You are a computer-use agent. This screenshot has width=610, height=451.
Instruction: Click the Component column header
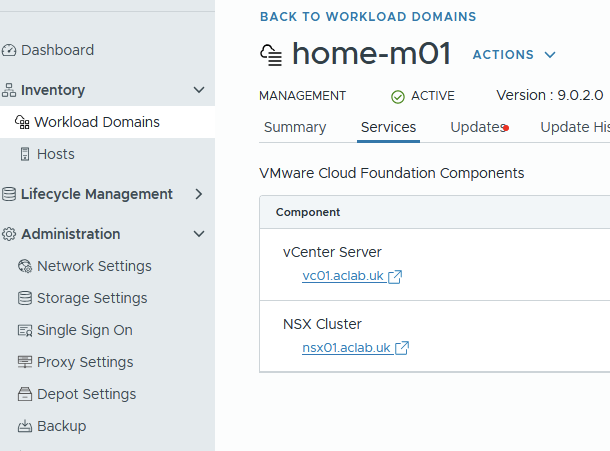(308, 212)
